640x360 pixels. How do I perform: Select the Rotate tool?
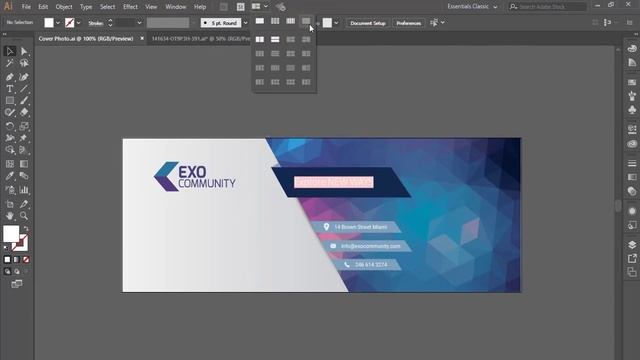pyautogui.click(x=10, y=126)
